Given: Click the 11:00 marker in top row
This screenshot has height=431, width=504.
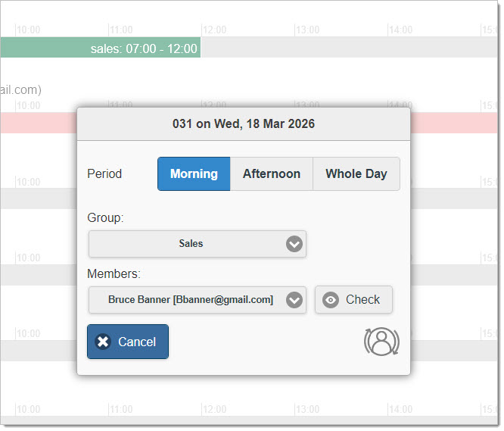Looking at the screenshot, I should (121, 30).
